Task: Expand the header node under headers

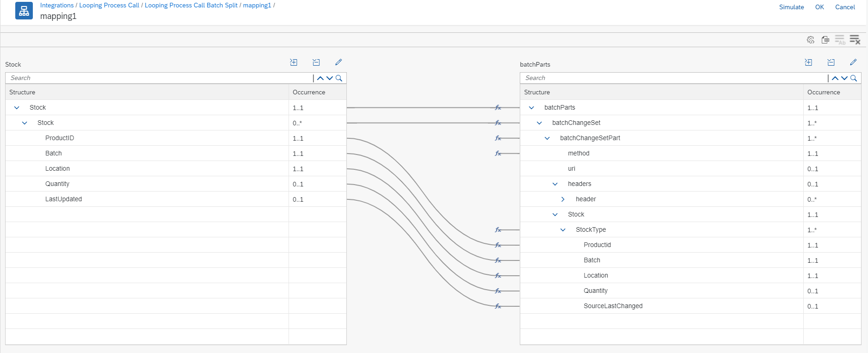Action: (563, 199)
